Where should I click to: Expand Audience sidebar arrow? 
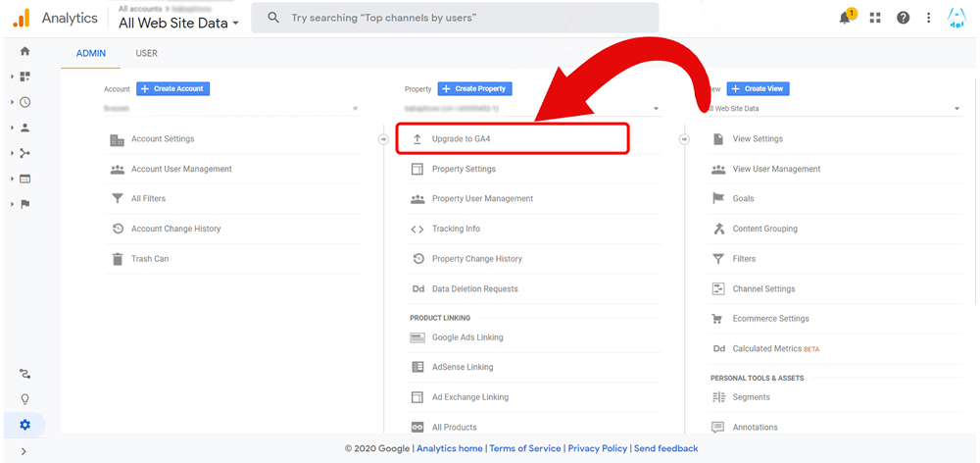(x=13, y=128)
